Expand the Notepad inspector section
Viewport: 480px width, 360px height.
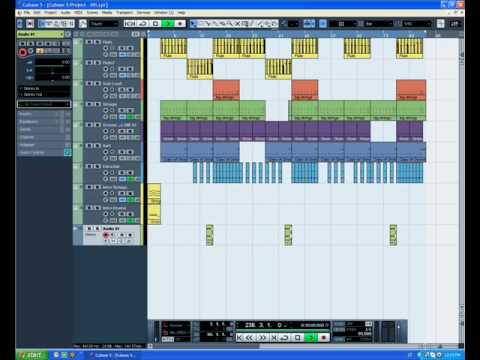click(x=44, y=145)
